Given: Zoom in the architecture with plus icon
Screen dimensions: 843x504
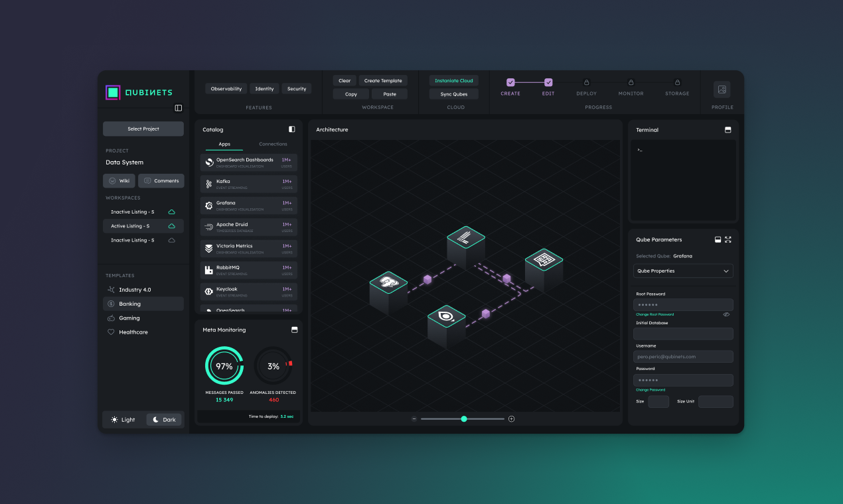Looking at the screenshot, I should coord(511,418).
